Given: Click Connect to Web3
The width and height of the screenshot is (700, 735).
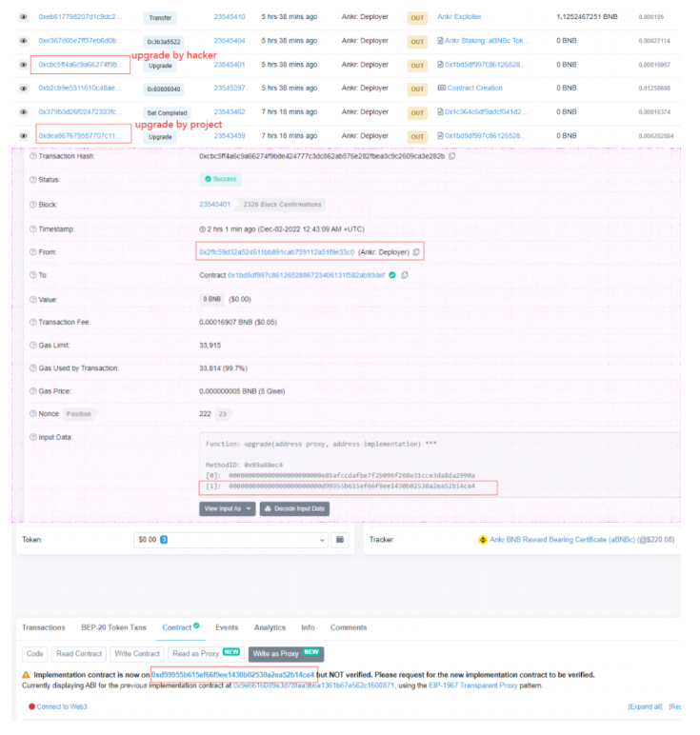Looking at the screenshot, I should tap(62, 706).
